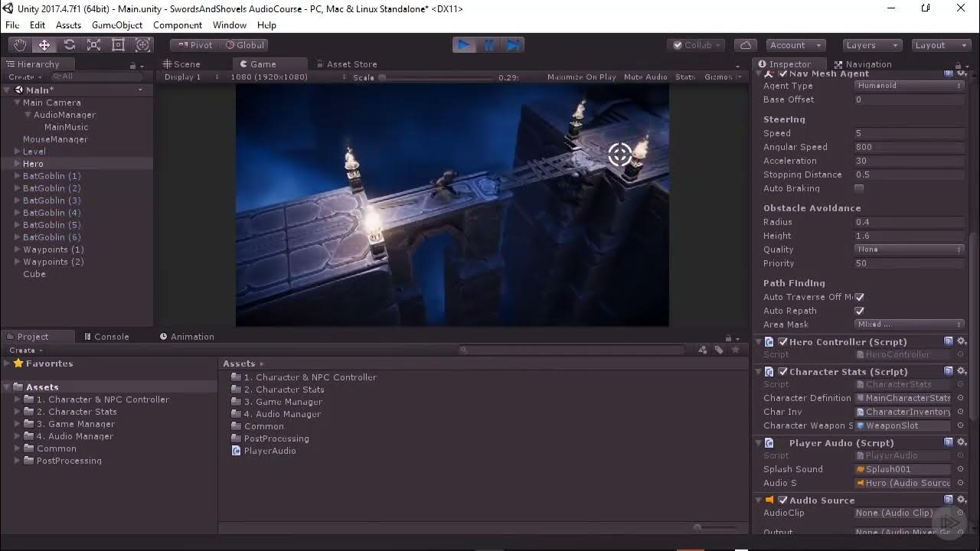Screen dimensions: 980x551
Task: Step forward one frame
Action: (x=514, y=45)
